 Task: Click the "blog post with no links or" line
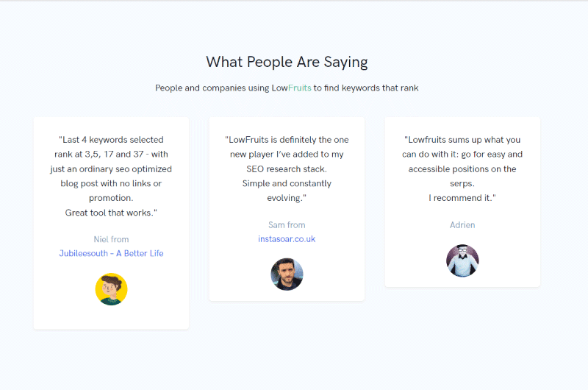[112, 183]
